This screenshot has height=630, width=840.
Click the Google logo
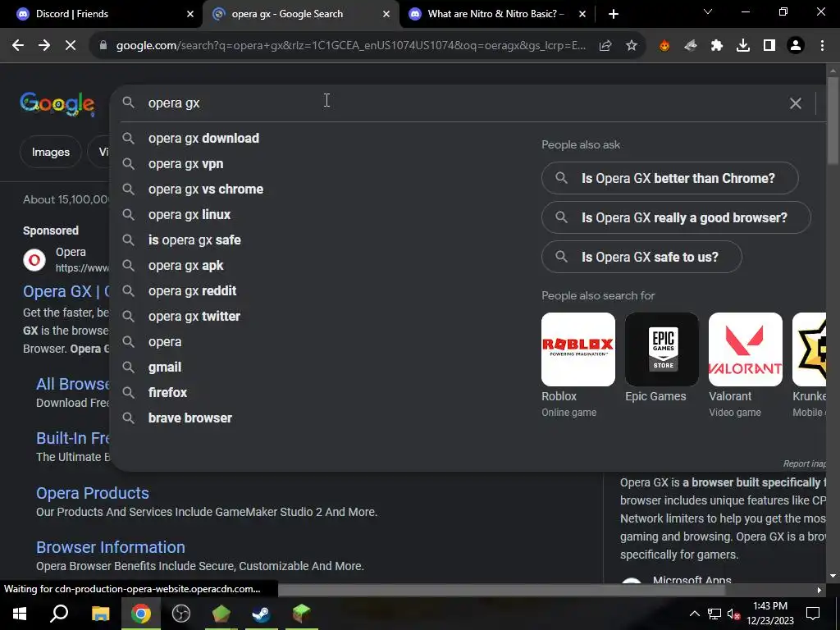tap(57, 103)
